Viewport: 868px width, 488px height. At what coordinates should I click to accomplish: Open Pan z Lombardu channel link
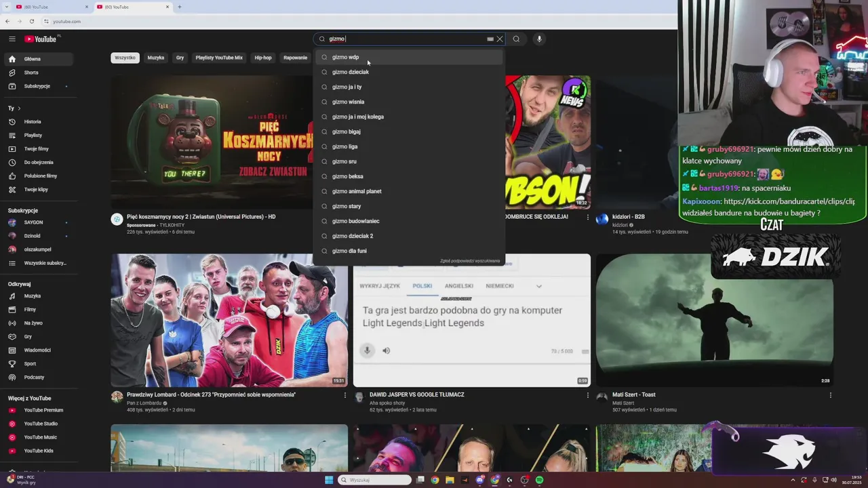(144, 403)
